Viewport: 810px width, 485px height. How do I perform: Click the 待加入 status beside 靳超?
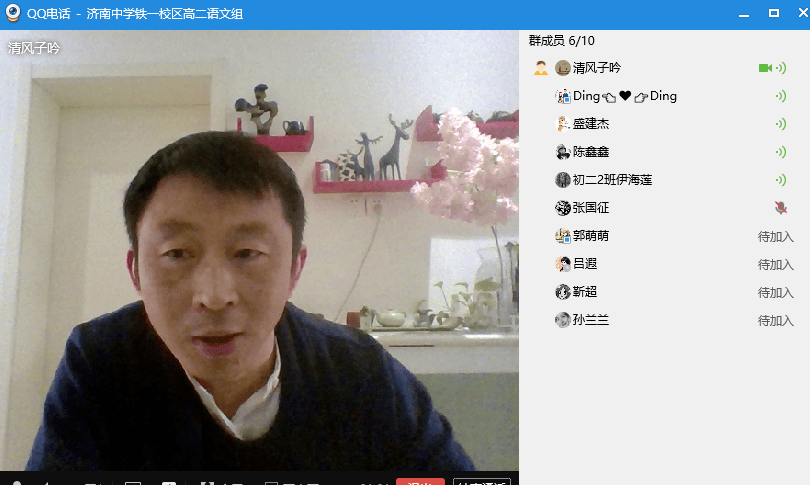click(x=775, y=292)
